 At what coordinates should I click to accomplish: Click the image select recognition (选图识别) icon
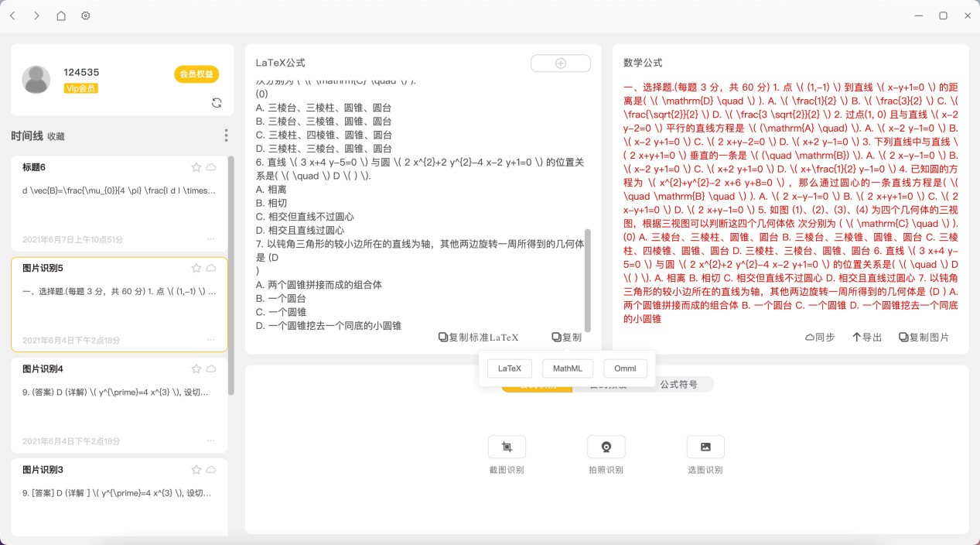(x=705, y=447)
